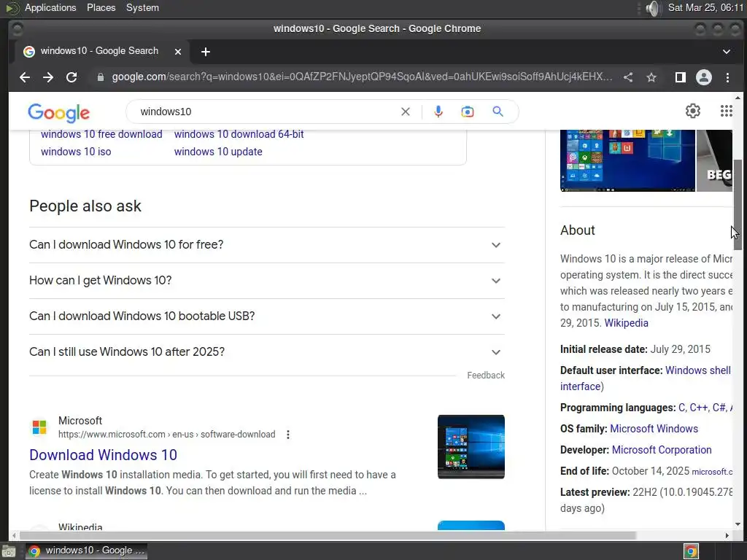This screenshot has height=560, width=747.
Task: Click the volume speaker icon in top panel
Action: [653, 8]
